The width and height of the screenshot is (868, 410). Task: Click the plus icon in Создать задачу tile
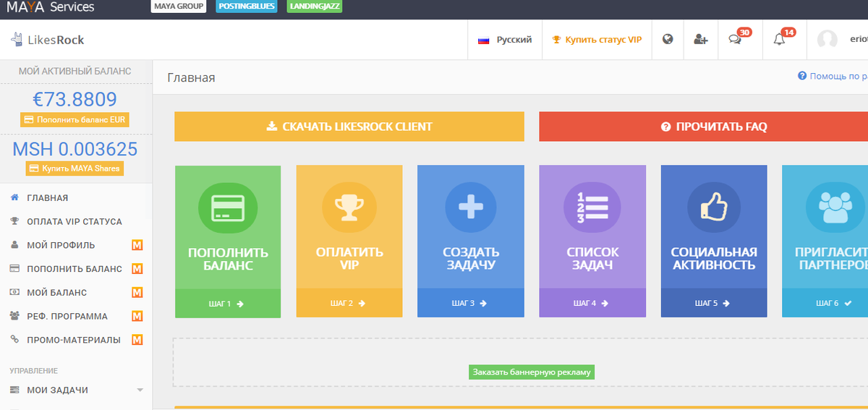pos(470,208)
